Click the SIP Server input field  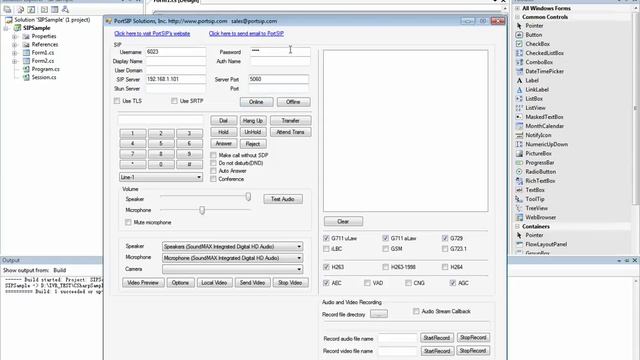[x=176, y=79]
